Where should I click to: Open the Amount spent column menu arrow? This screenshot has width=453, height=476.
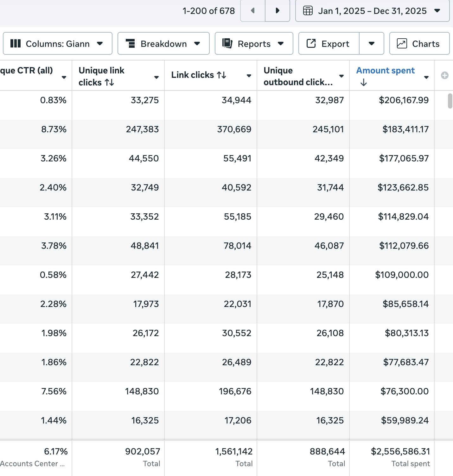coord(426,77)
